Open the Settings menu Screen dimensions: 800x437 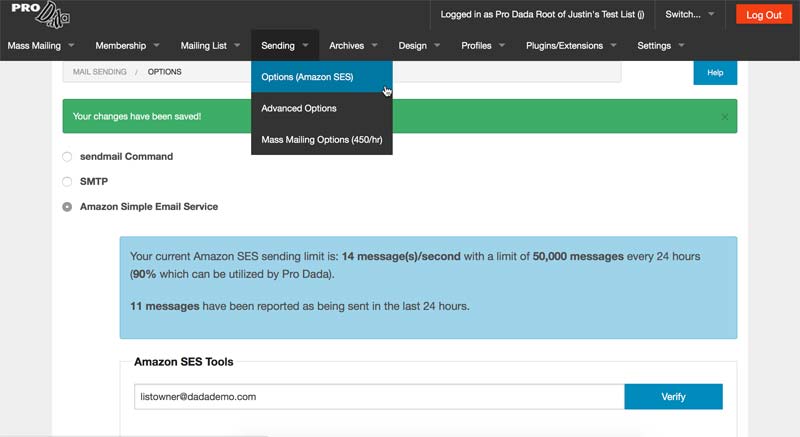tap(660, 45)
